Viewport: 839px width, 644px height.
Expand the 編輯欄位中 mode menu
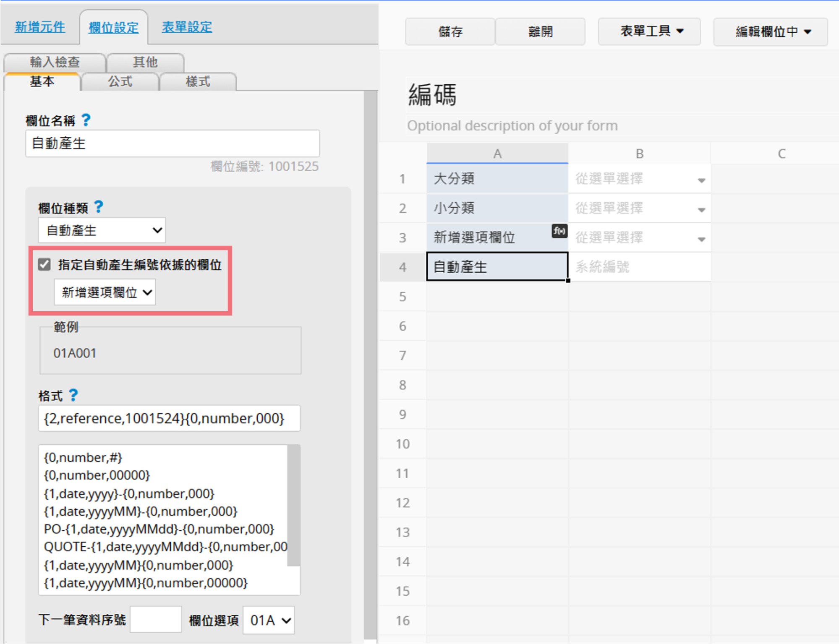pos(770,31)
